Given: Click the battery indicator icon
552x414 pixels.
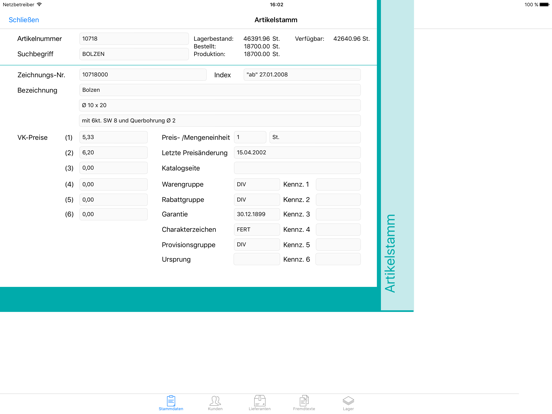Looking at the screenshot, I should (544, 5).
